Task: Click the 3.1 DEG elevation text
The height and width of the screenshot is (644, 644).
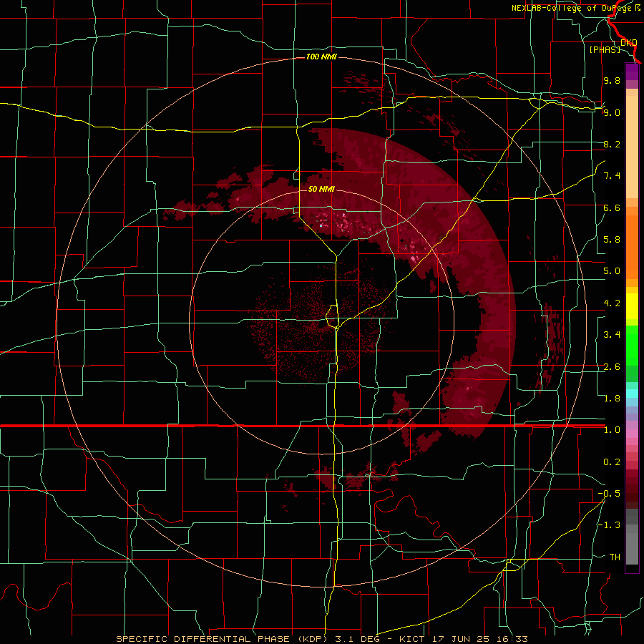Action: click(356, 639)
